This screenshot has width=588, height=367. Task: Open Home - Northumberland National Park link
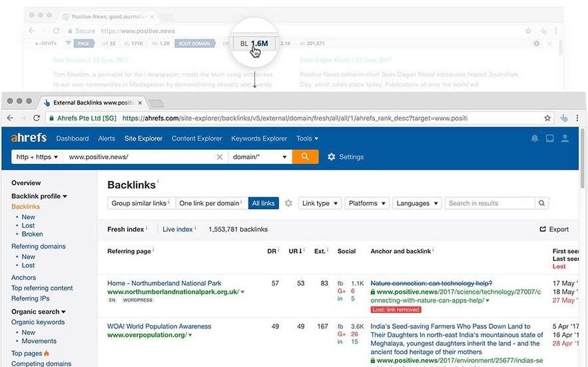pos(164,283)
